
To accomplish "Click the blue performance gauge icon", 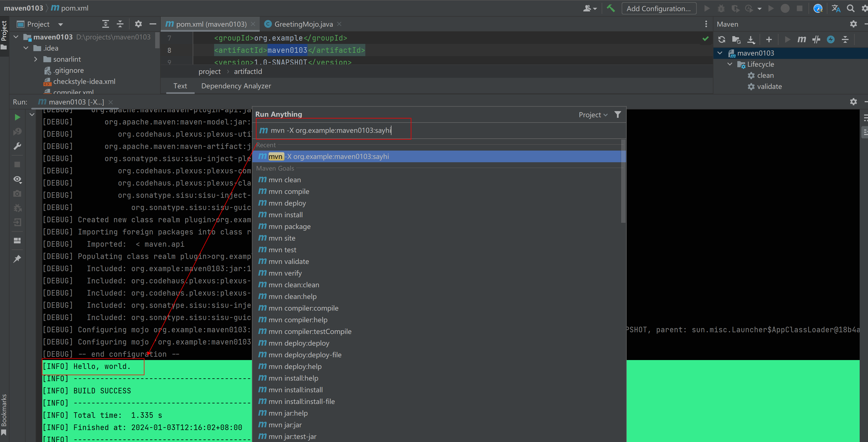I will coord(818,8).
